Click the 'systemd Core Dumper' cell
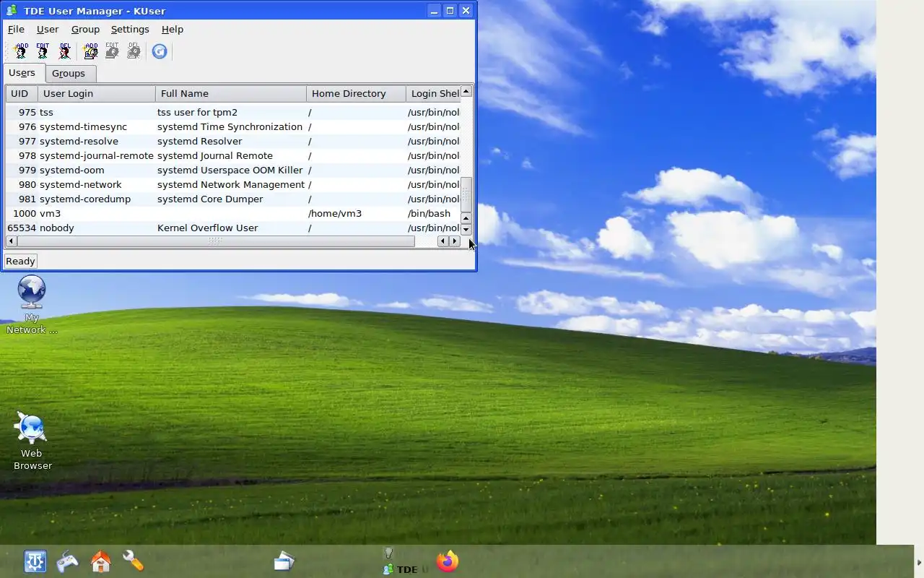The image size is (924, 578). pyautogui.click(x=210, y=199)
